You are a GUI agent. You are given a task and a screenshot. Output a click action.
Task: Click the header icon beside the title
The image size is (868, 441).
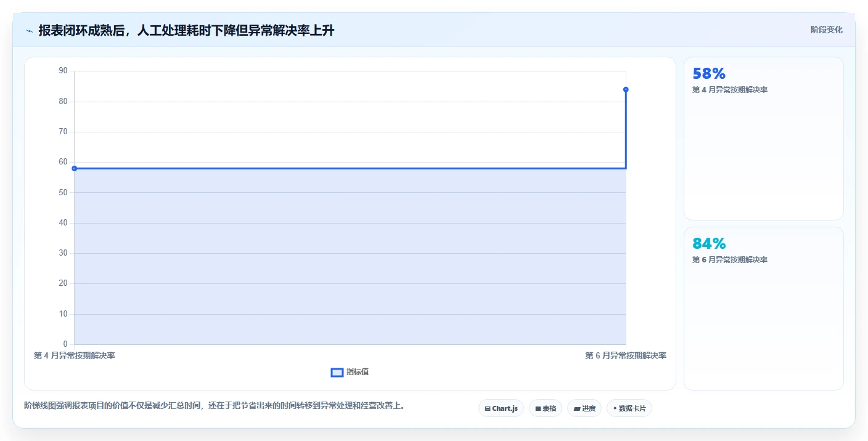point(29,31)
